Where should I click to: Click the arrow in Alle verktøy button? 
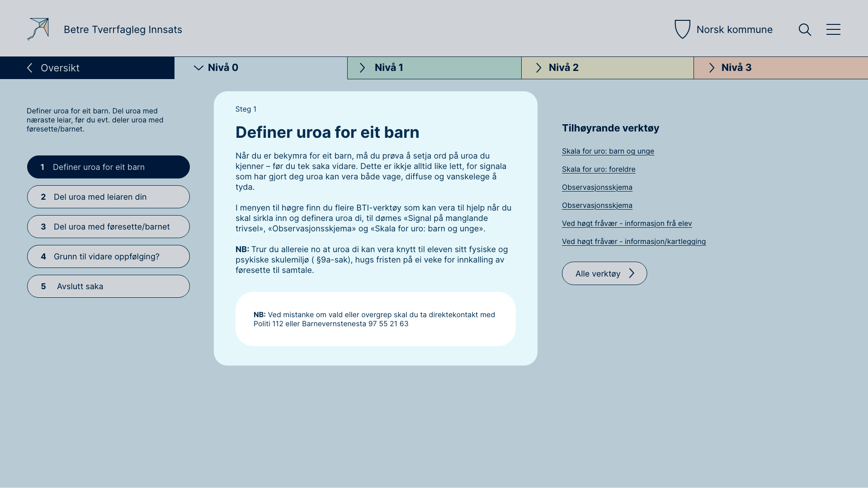click(632, 273)
